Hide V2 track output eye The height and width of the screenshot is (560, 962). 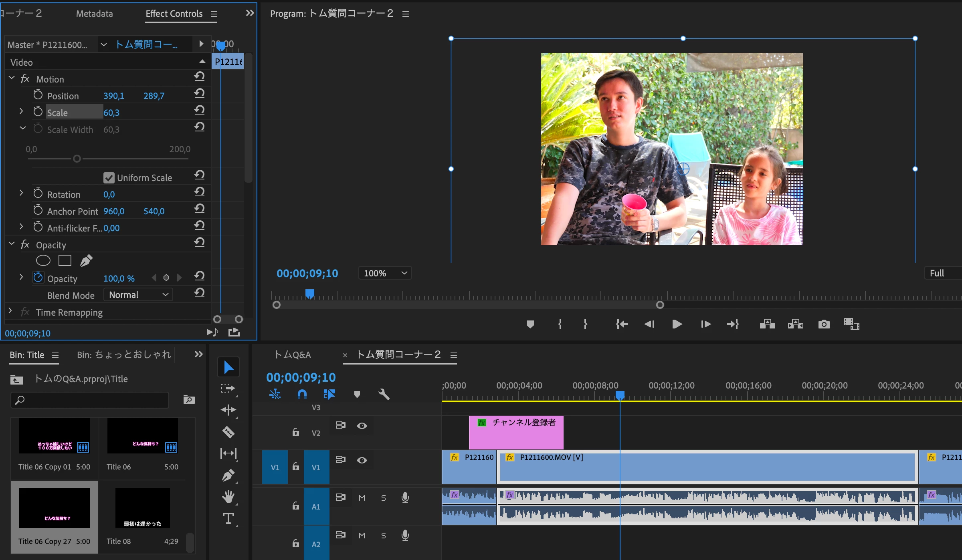pos(362,426)
